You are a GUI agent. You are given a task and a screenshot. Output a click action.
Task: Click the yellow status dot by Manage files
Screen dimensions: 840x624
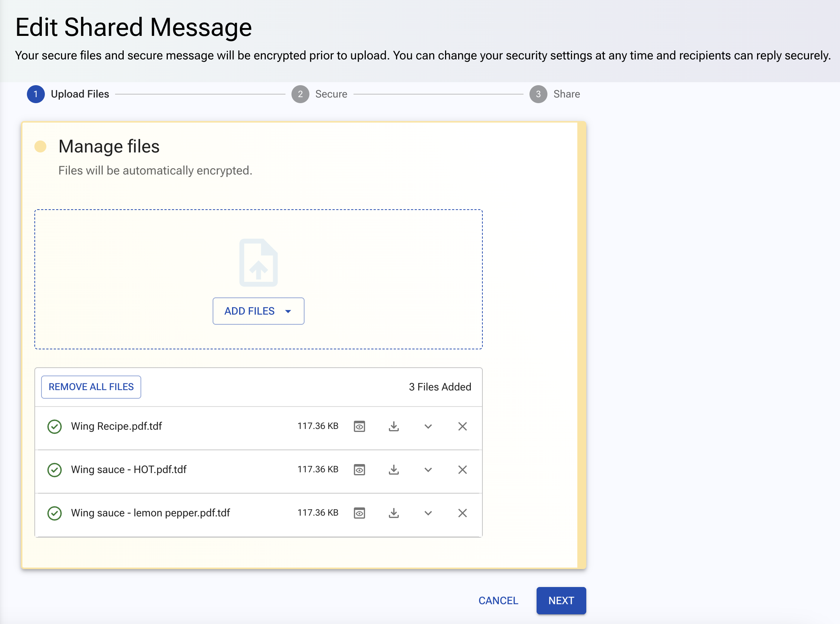[x=40, y=146]
